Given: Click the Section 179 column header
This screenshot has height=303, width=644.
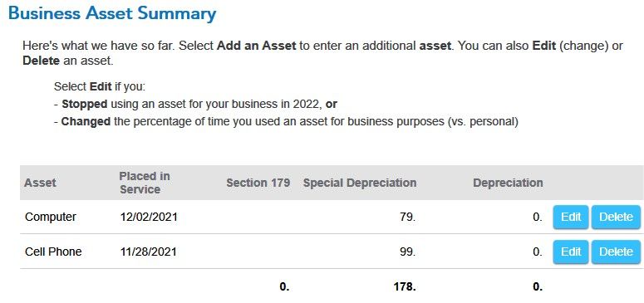Looking at the screenshot, I should [258, 183].
